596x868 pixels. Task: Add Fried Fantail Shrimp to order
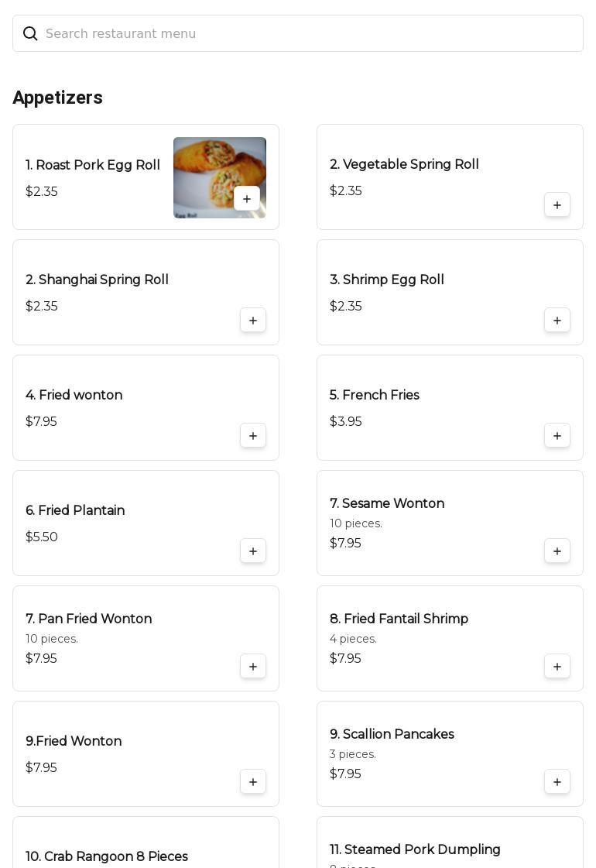tap(557, 667)
